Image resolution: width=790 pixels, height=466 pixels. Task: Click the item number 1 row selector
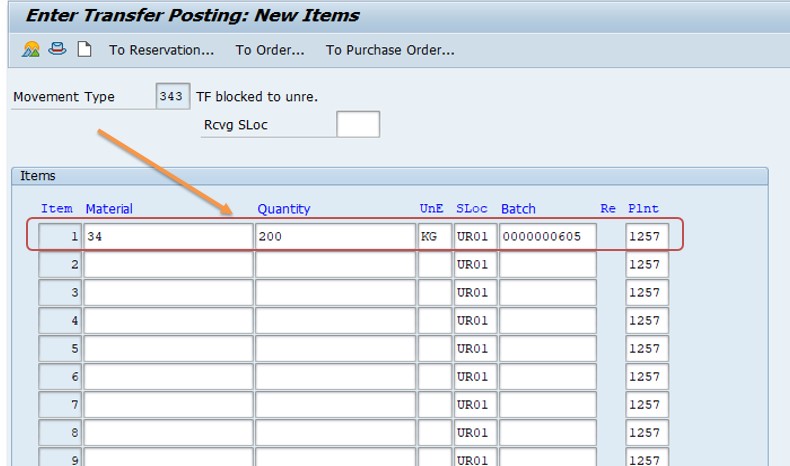click(x=60, y=237)
